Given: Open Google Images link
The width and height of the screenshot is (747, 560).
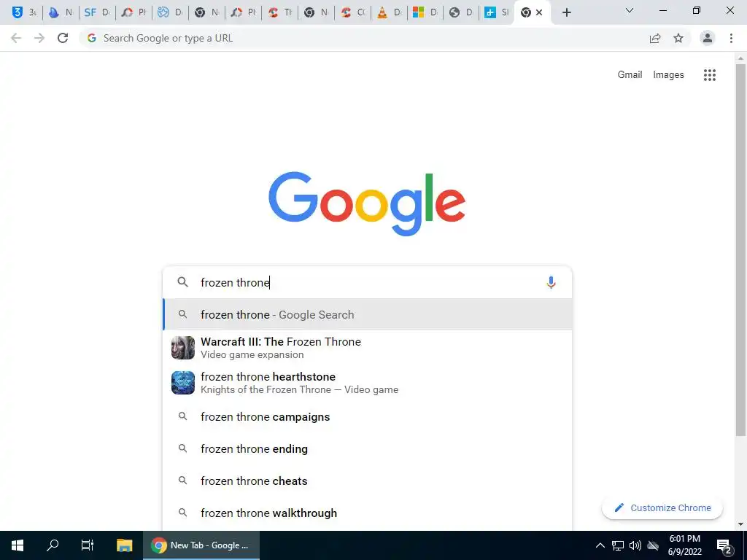Looking at the screenshot, I should point(668,75).
